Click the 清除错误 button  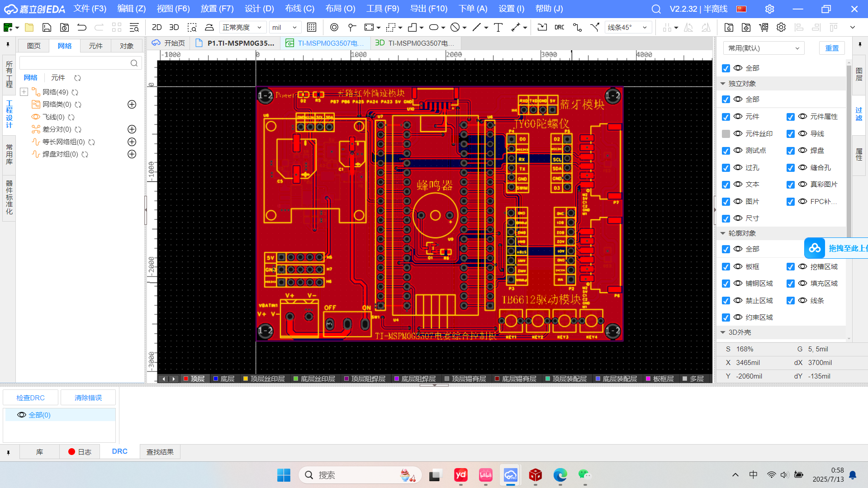click(88, 397)
